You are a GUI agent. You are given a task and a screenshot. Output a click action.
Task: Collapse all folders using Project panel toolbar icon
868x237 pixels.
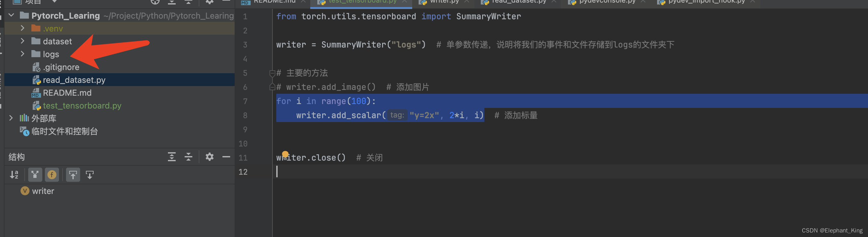[x=188, y=2]
